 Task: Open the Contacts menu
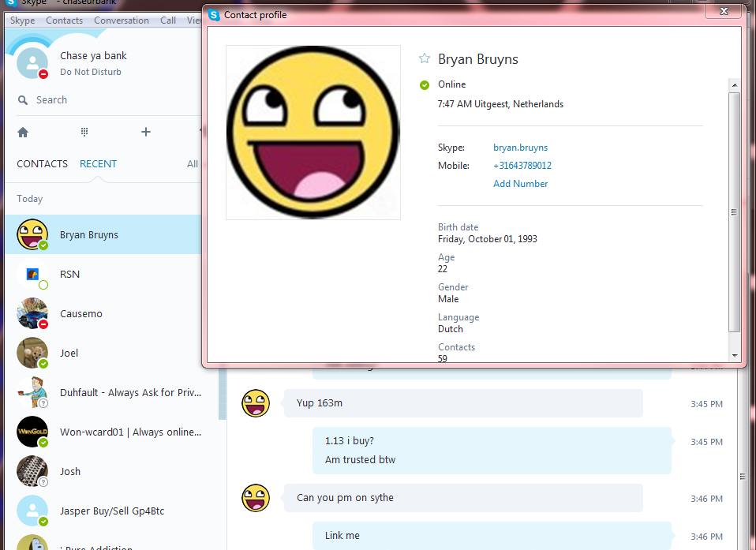(64, 21)
